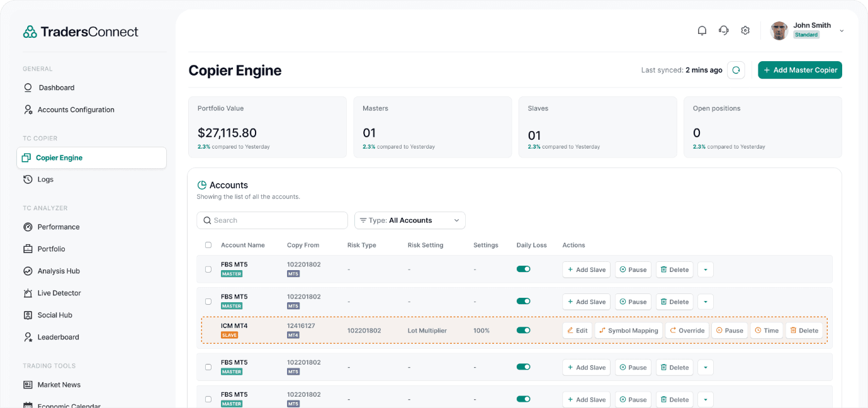Click the Accounts section pie icon

202,185
